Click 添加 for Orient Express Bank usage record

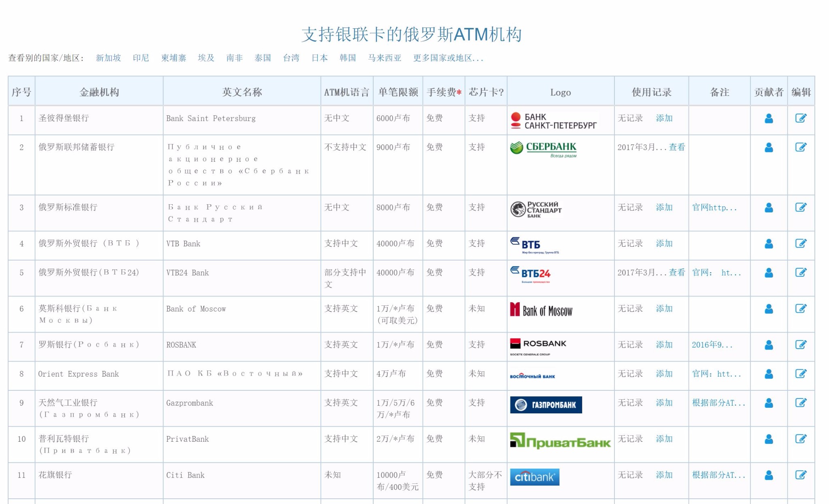[x=664, y=374]
